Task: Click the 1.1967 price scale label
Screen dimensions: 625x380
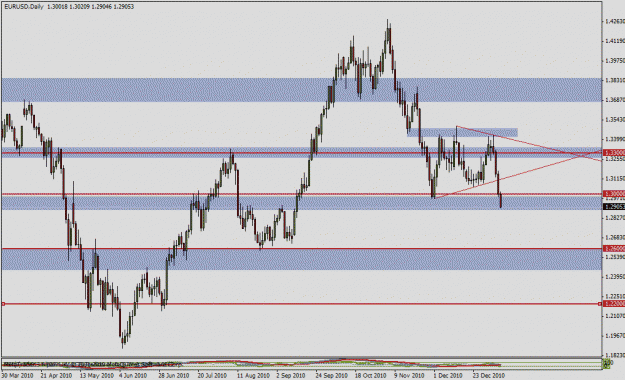Action: pyautogui.click(x=615, y=336)
